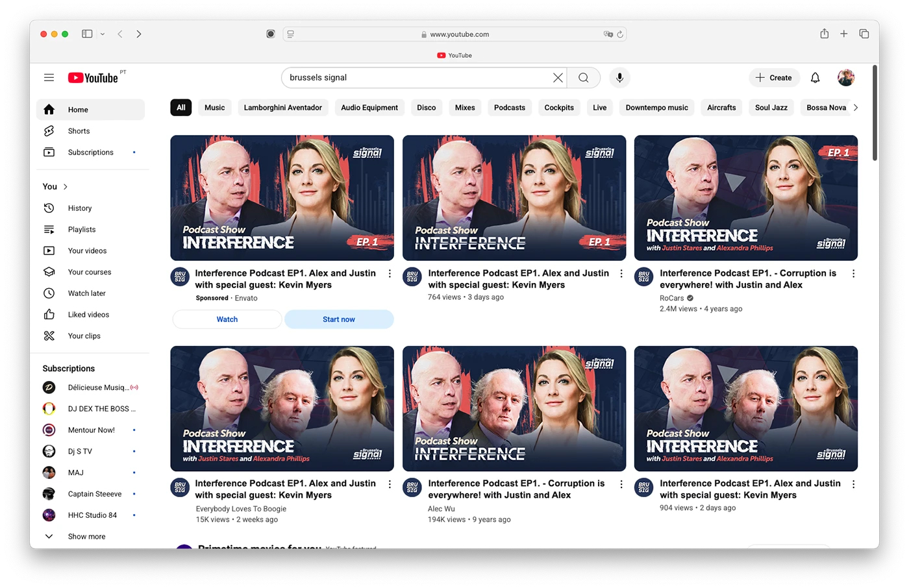Show the Safari tab overview
This screenshot has width=909, height=588.
tap(864, 34)
